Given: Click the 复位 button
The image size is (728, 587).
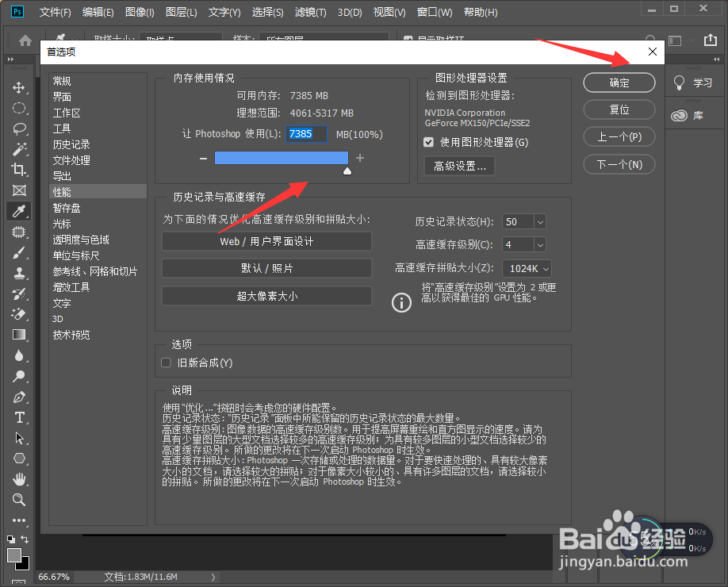Looking at the screenshot, I should tap(619, 109).
